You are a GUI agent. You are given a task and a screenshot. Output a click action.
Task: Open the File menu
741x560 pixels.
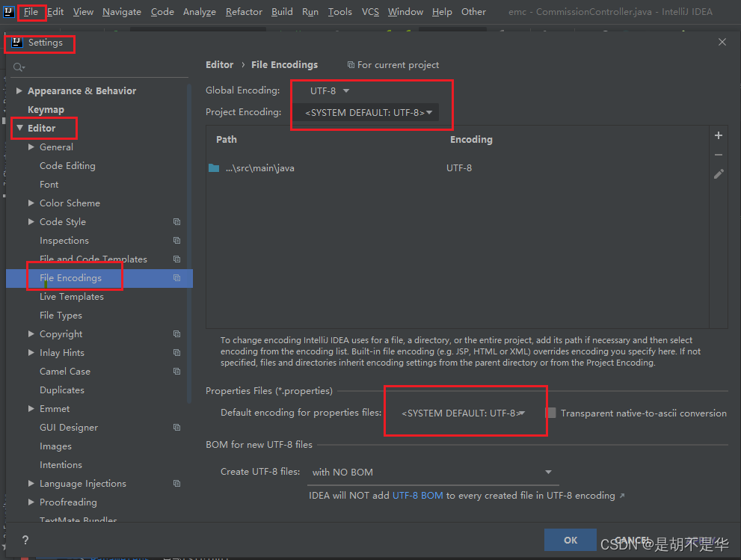tap(31, 12)
